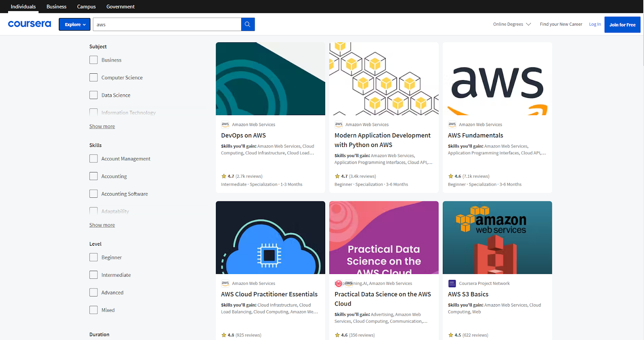Click the Log In link
Viewport: 644px width, 340px height.
[595, 24]
